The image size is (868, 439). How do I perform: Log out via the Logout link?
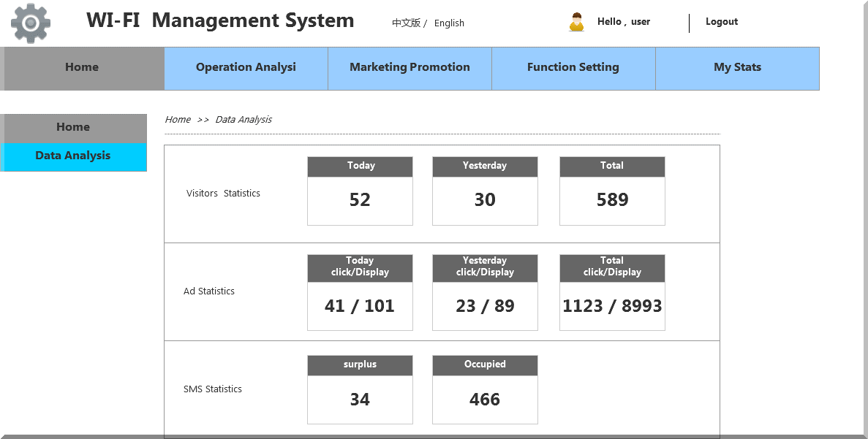[721, 22]
